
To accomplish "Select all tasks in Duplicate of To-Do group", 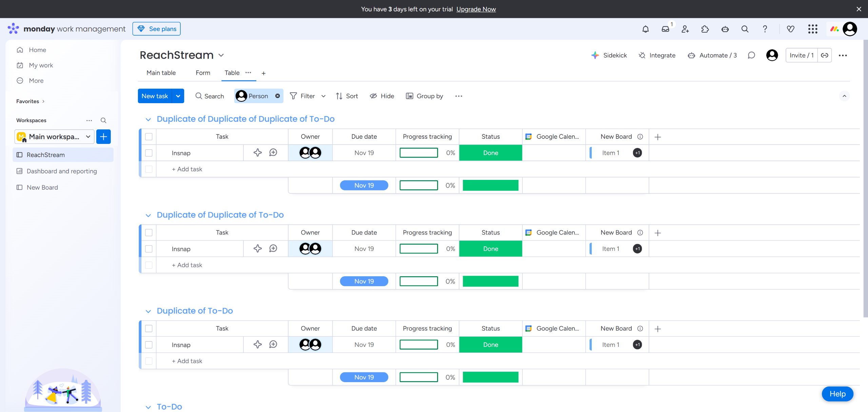I will click(149, 329).
